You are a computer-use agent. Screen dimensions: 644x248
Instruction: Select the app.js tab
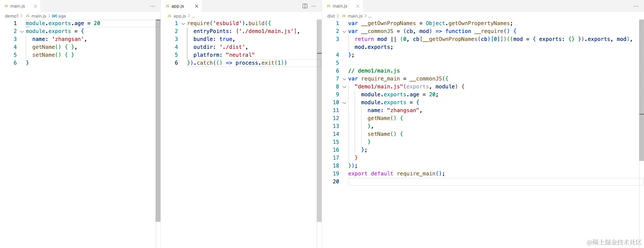coord(181,6)
